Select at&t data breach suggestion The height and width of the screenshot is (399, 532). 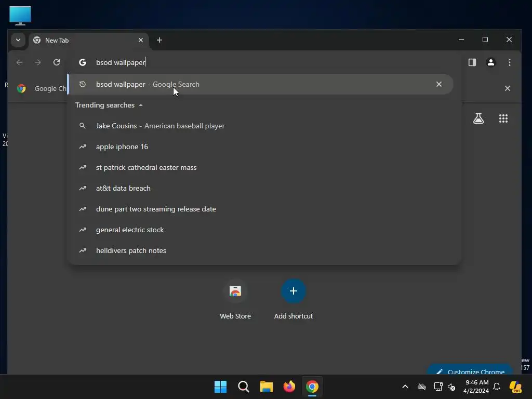[x=264, y=188]
